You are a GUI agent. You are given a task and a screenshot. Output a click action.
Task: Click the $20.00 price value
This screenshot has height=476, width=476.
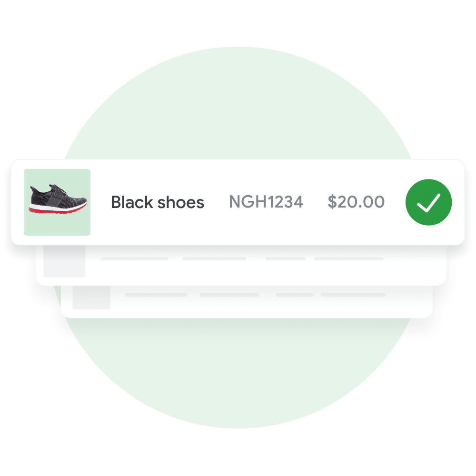pos(356,202)
